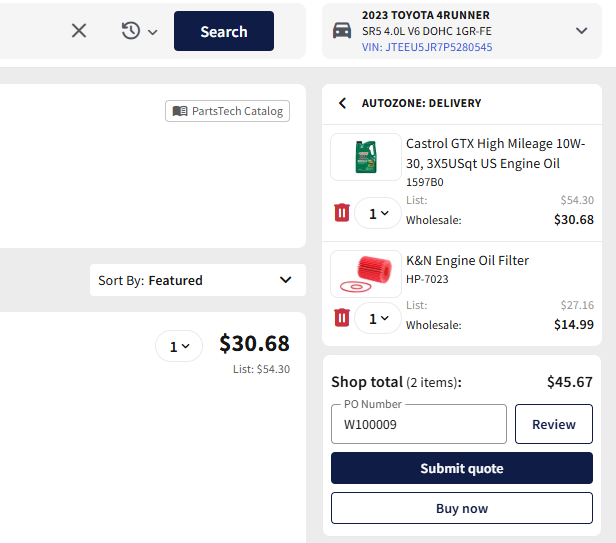The width and height of the screenshot is (616, 543).
Task: Click the List: $54.30 text under product price
Action: [x=262, y=369]
